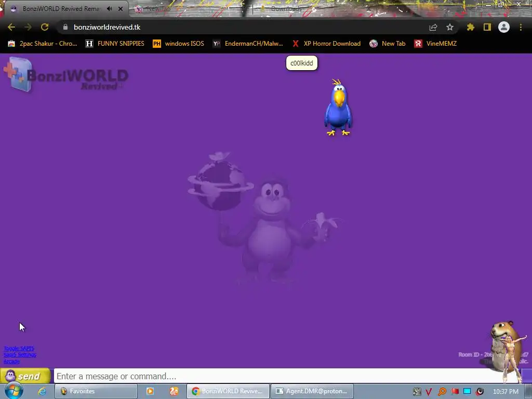Screen dimensions: 532x399
Task: Click the blue Peedy parrot character
Action: [x=338, y=107]
